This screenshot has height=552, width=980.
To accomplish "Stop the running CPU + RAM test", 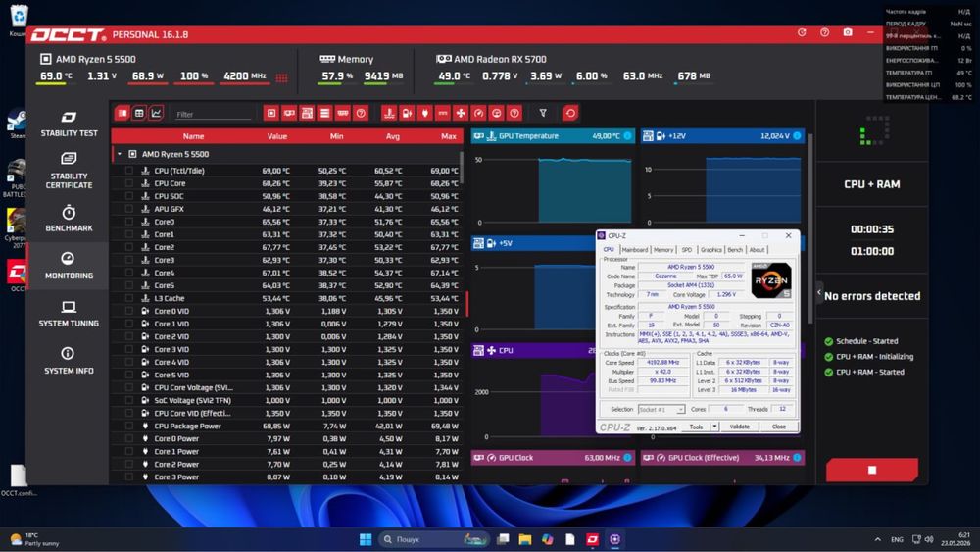I will click(872, 470).
